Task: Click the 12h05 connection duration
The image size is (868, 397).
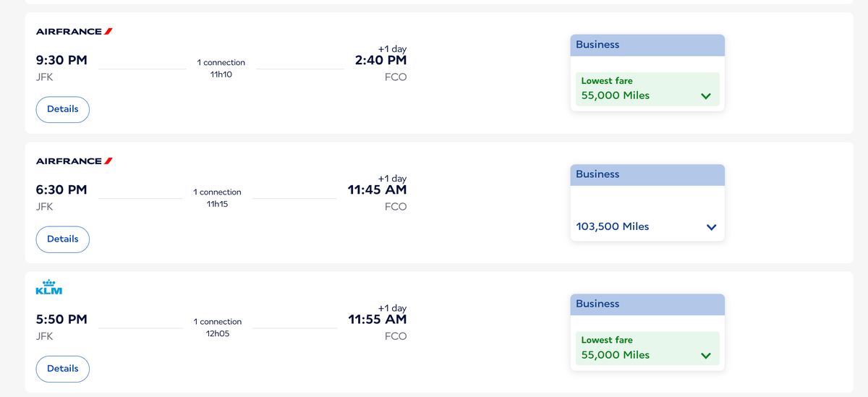Action: [218, 334]
